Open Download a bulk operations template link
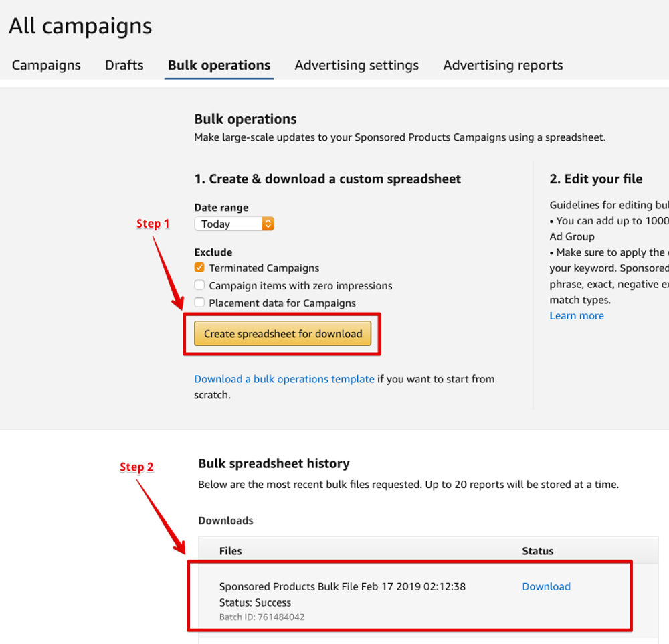Screen dimensions: 669x644 point(284,379)
